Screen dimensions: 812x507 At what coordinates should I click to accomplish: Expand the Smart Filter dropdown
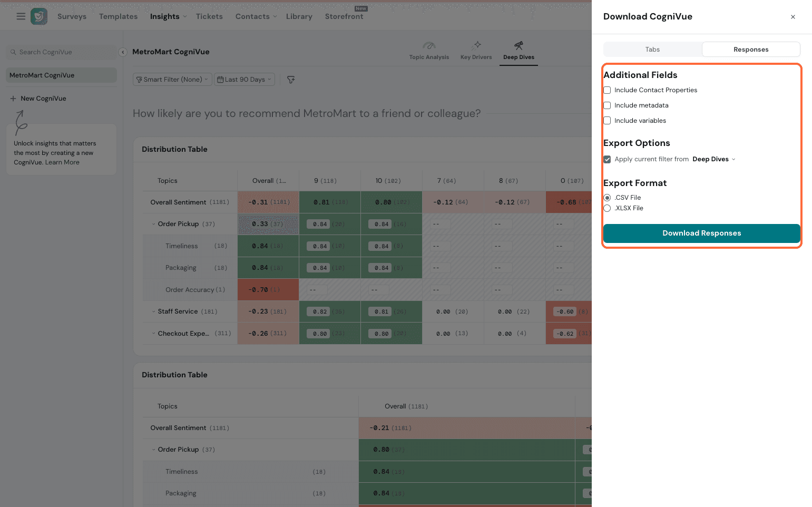click(172, 80)
